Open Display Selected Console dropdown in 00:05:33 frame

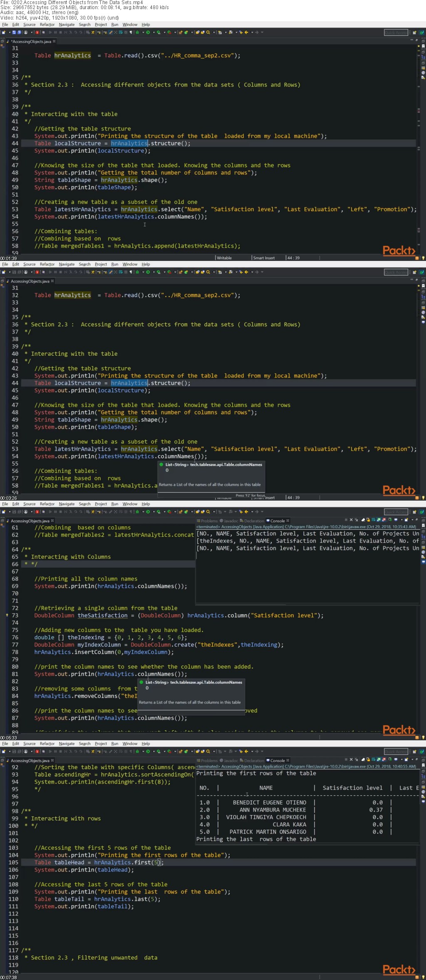coord(401,520)
